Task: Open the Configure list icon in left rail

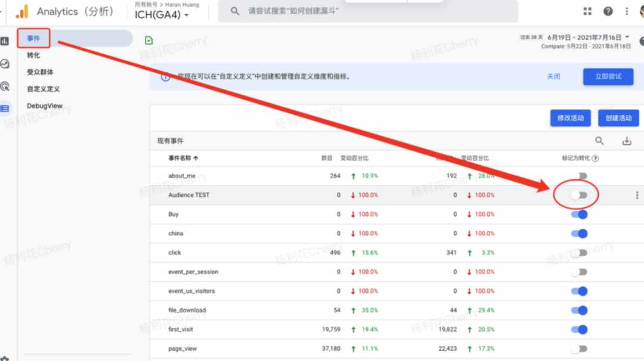Action: coord(5,108)
